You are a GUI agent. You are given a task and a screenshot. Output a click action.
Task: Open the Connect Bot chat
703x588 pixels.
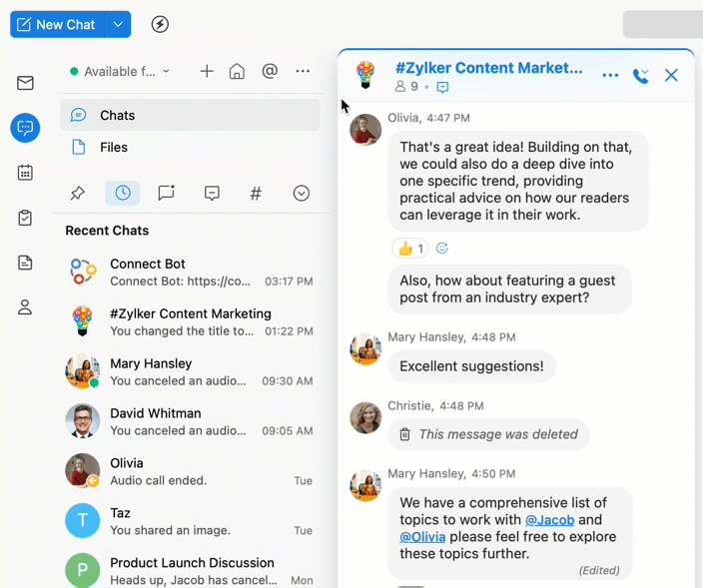pyautogui.click(x=190, y=273)
